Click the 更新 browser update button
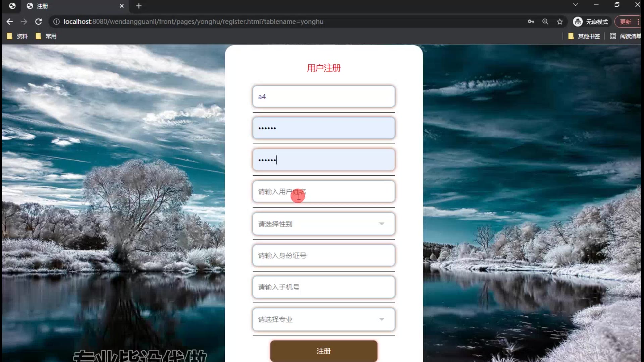 (625, 22)
